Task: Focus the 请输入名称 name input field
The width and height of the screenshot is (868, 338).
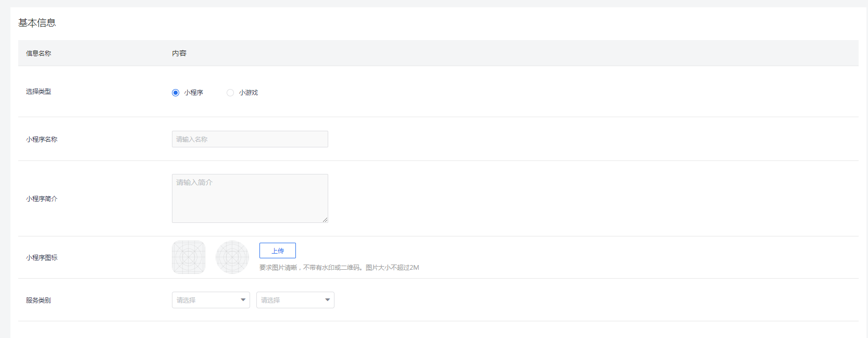Action: click(x=250, y=139)
